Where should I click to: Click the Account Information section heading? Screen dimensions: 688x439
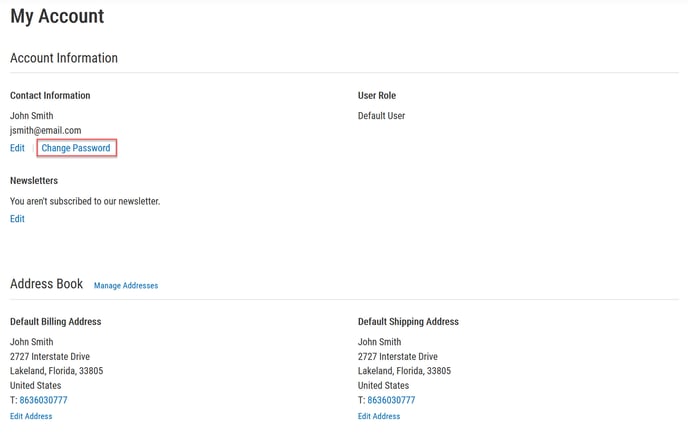64,58
